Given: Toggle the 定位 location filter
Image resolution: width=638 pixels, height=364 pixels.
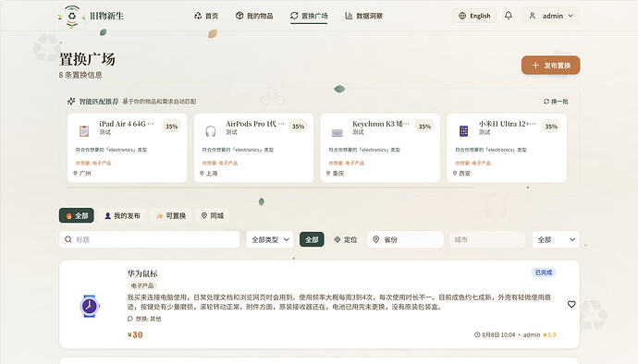Looking at the screenshot, I should pyautogui.click(x=346, y=239).
